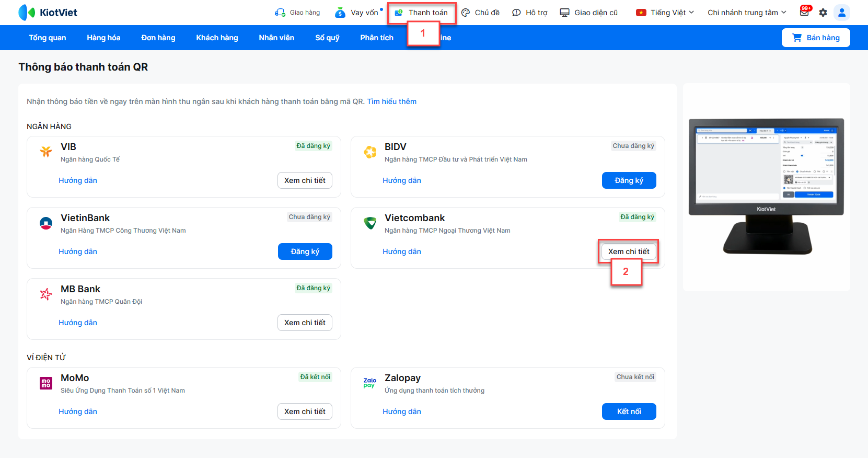Expand Chi nhánh trung tâm branch dropdown

click(747, 13)
